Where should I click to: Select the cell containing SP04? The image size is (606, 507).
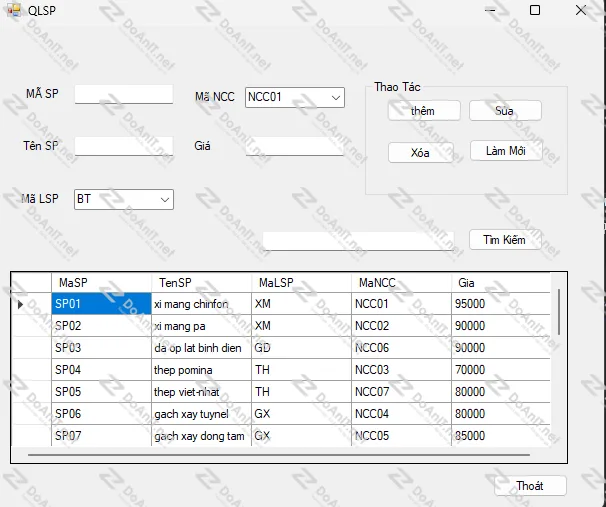100,370
